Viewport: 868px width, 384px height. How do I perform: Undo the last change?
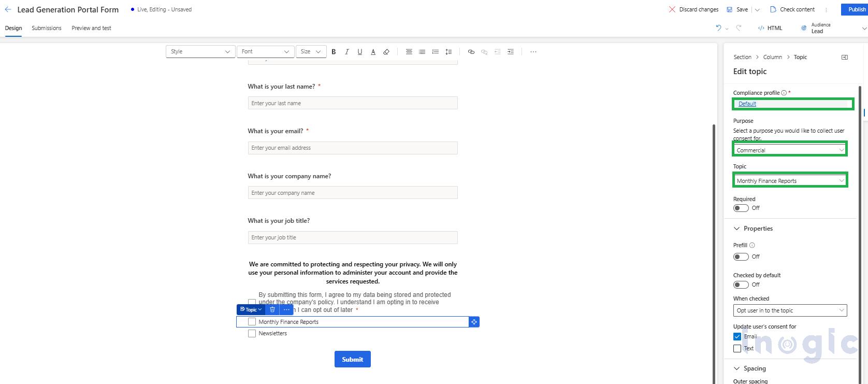pos(718,28)
